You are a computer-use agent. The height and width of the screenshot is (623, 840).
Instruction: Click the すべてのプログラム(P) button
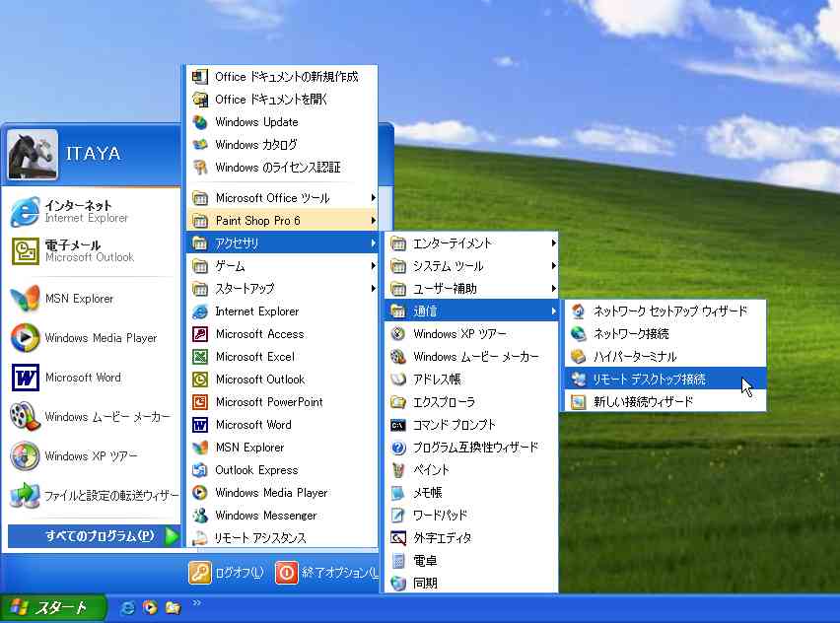[x=95, y=535]
